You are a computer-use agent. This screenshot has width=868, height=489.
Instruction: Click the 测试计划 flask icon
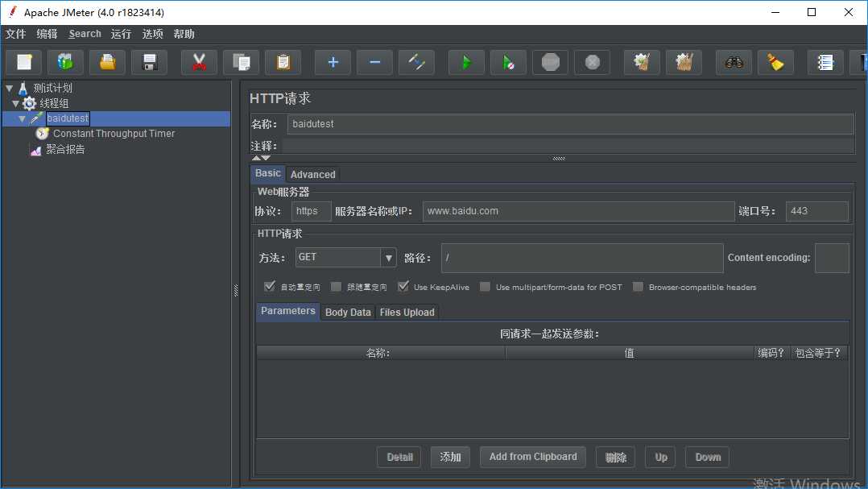point(23,88)
